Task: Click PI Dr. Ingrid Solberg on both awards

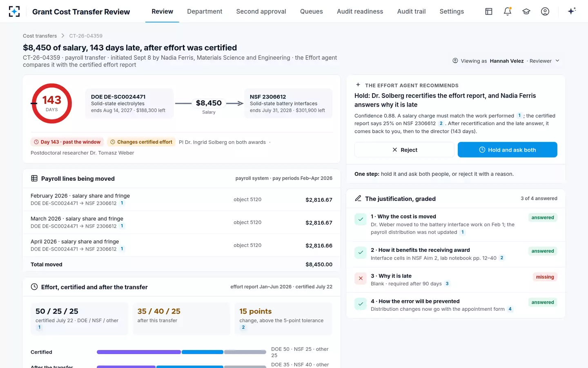Action: click(222, 142)
